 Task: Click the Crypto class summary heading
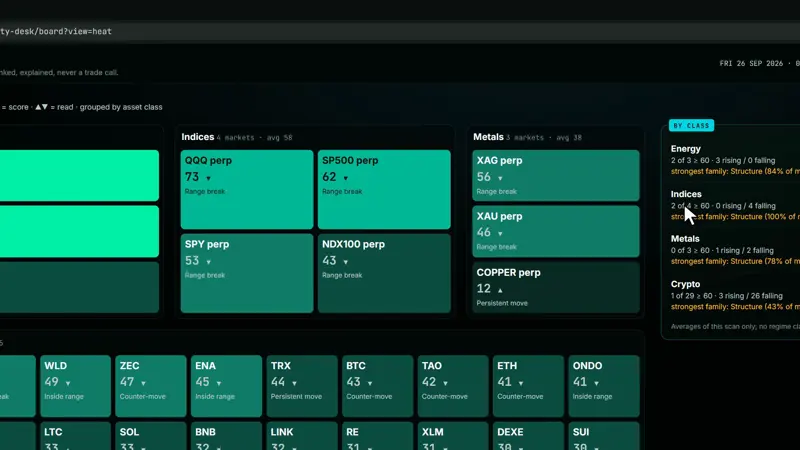click(x=685, y=284)
